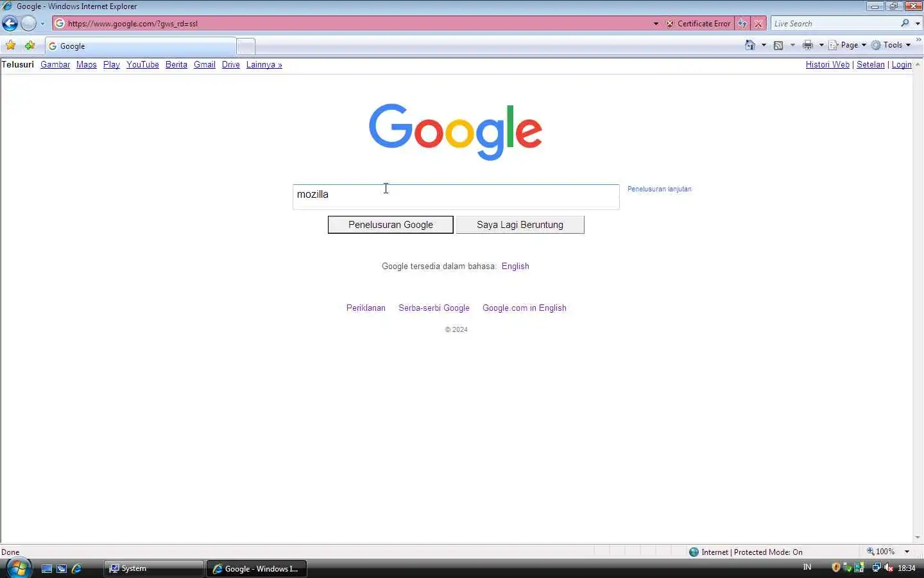Image resolution: width=924 pixels, height=578 pixels.
Task: Click the Certificate Error security badge
Action: (698, 24)
